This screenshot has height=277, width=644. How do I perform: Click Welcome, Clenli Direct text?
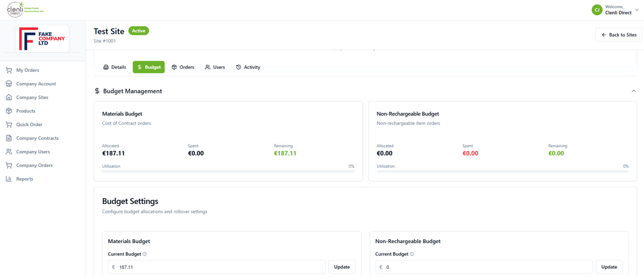point(618,10)
